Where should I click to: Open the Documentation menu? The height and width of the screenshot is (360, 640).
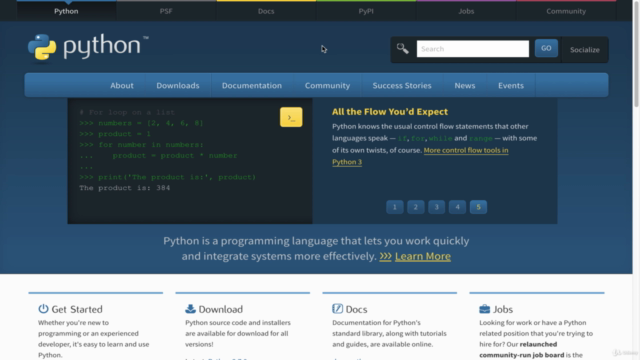[252, 85]
